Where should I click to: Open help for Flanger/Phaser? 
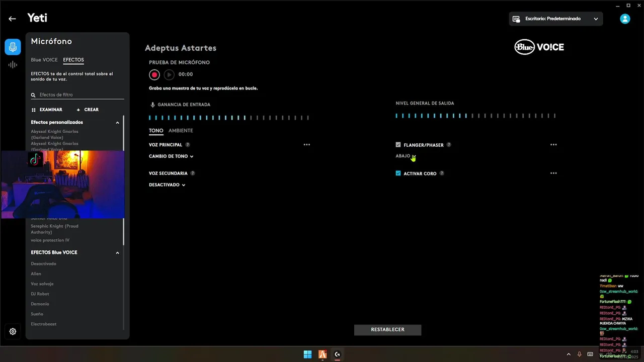(449, 145)
